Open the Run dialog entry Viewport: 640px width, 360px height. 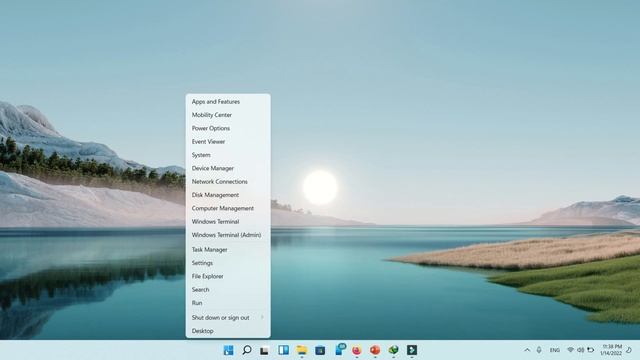[x=228, y=303]
